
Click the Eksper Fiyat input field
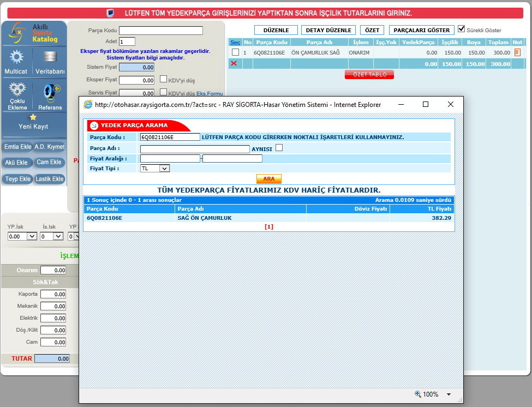tap(137, 80)
